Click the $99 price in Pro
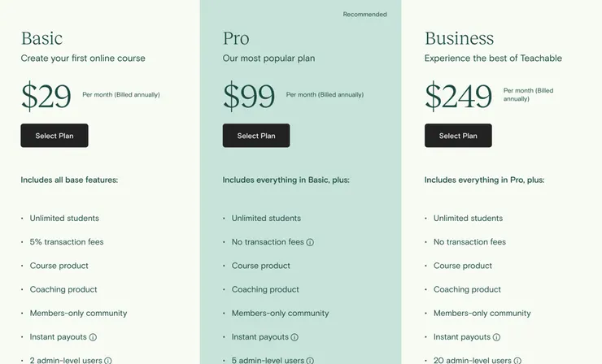Image resolution: width=602 pixels, height=364 pixels. coord(249,97)
